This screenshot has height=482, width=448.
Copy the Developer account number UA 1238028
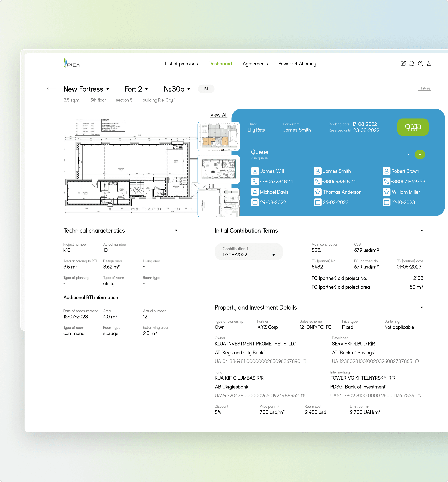(x=417, y=361)
